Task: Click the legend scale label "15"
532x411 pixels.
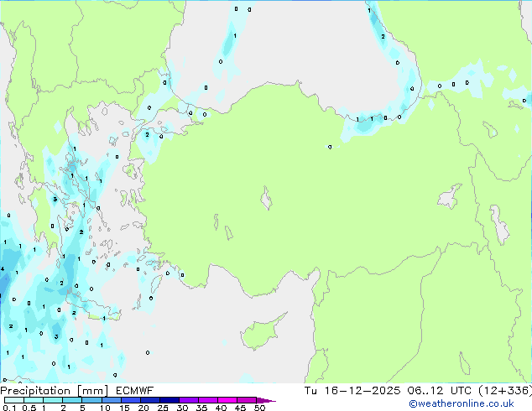Action: (124, 408)
